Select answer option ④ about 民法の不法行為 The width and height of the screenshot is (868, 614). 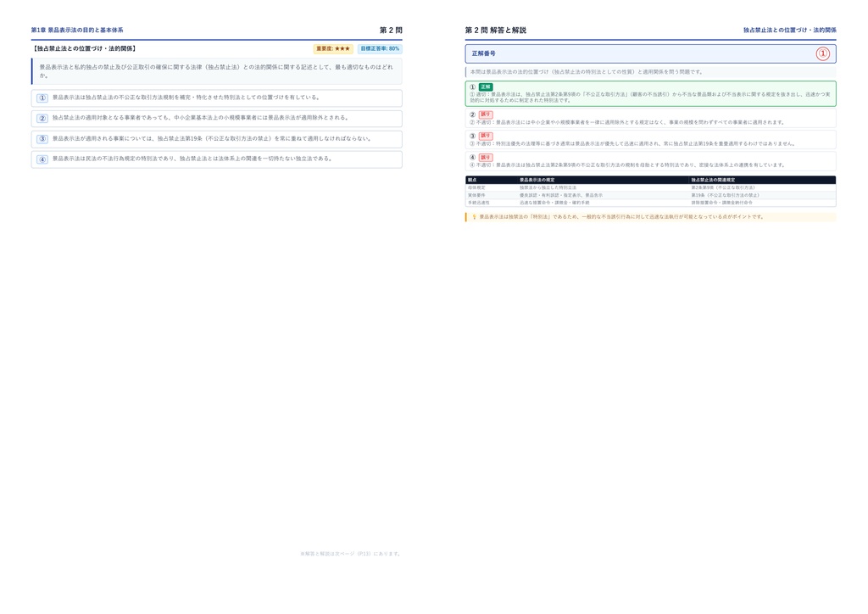216,159
